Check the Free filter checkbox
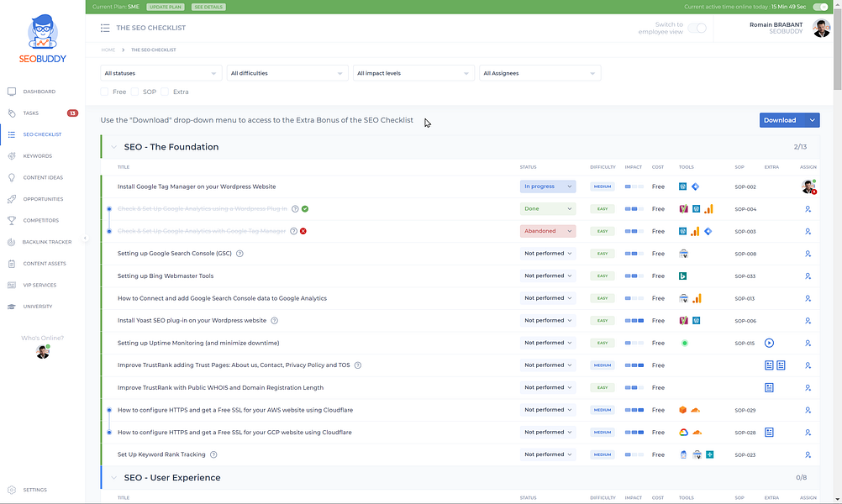This screenshot has height=504, width=842. pos(106,92)
